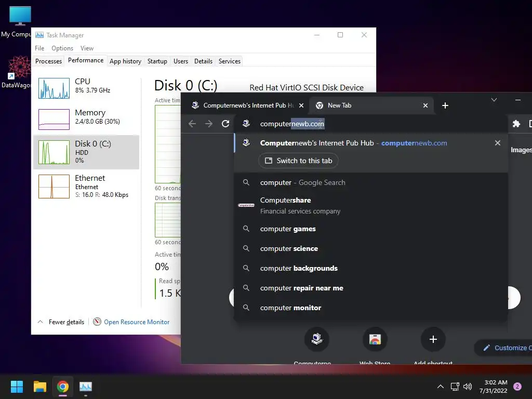Collapse Task Manager with Fewer details
The image size is (532, 399).
click(x=61, y=322)
